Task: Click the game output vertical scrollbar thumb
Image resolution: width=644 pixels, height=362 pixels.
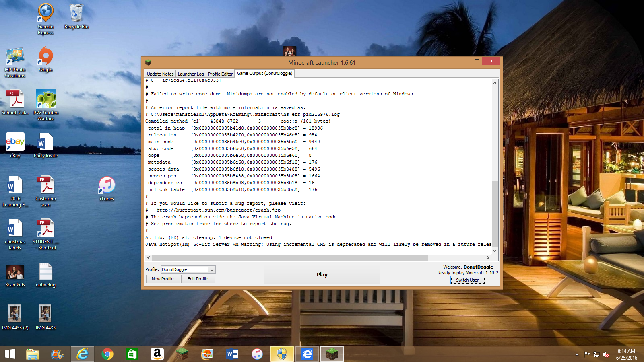Action: [x=495, y=214]
